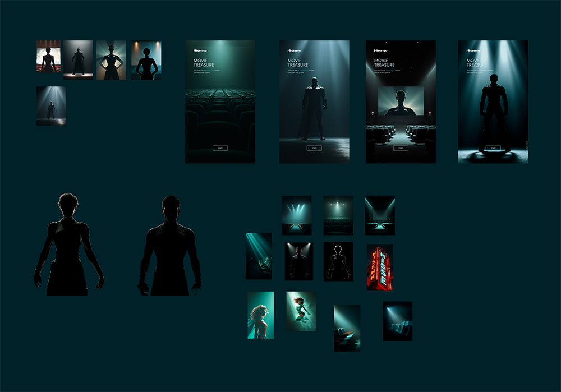Select the large male silhouette cutout
Viewport: 561px width, 392px height.
[170, 246]
